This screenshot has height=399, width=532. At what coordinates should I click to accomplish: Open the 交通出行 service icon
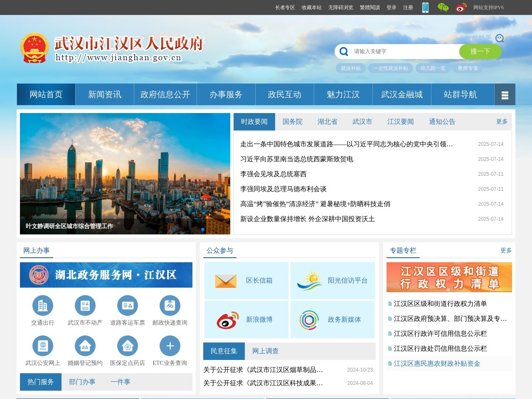pyautogui.click(x=43, y=305)
